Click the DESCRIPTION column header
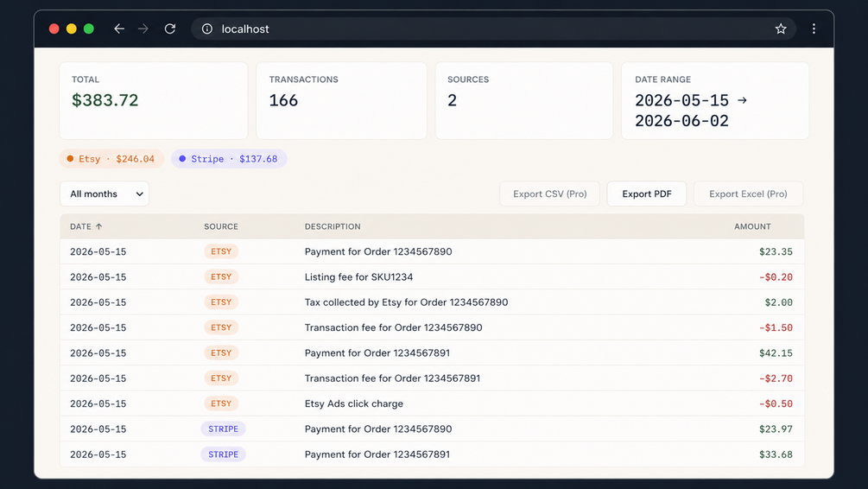The width and height of the screenshot is (868, 489). [x=333, y=226]
